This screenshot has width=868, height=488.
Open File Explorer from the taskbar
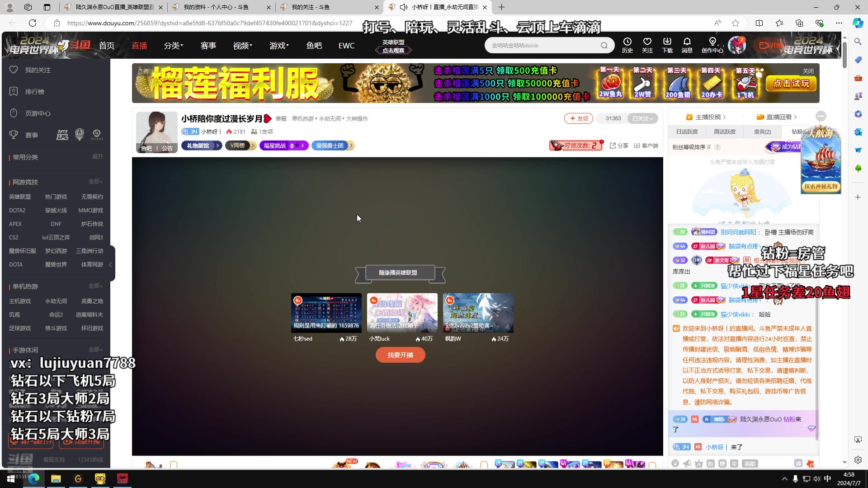pos(56,479)
